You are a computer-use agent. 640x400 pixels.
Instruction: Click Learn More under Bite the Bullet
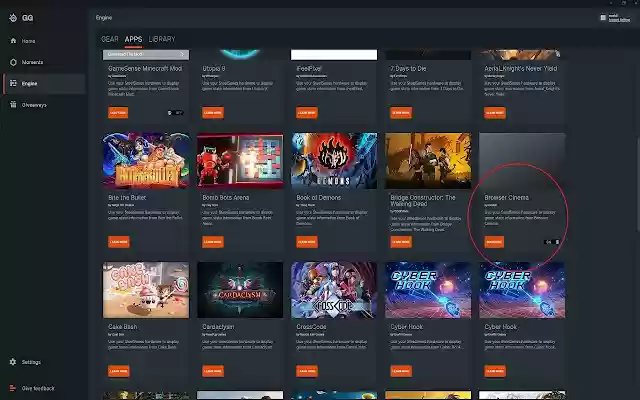tap(119, 242)
